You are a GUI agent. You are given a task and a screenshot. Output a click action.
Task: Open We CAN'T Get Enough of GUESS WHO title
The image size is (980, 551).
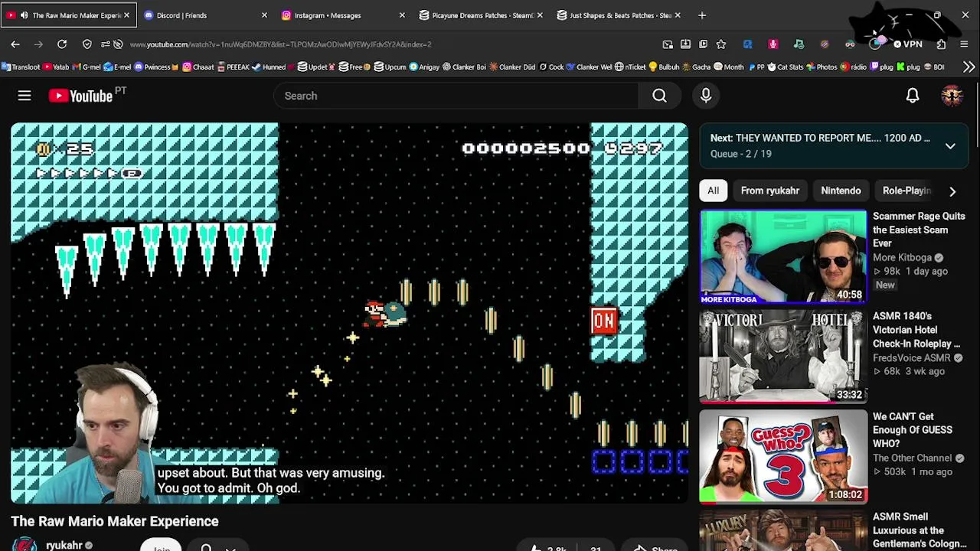tap(913, 430)
